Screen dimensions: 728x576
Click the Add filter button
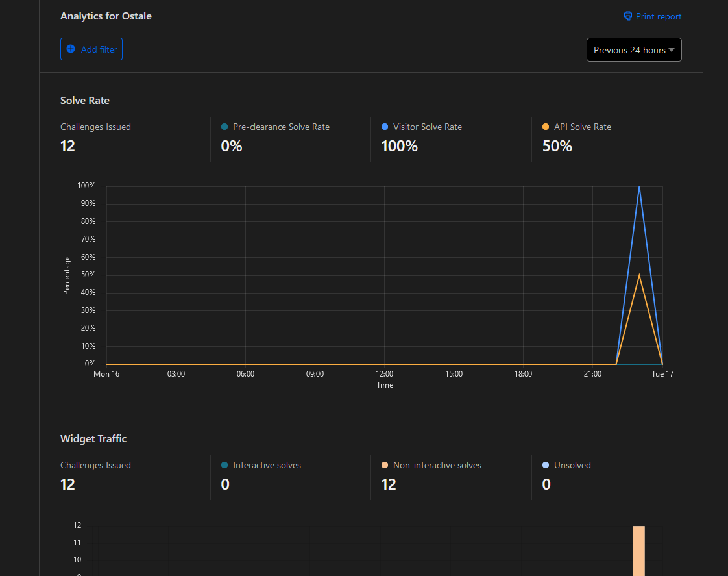point(91,49)
